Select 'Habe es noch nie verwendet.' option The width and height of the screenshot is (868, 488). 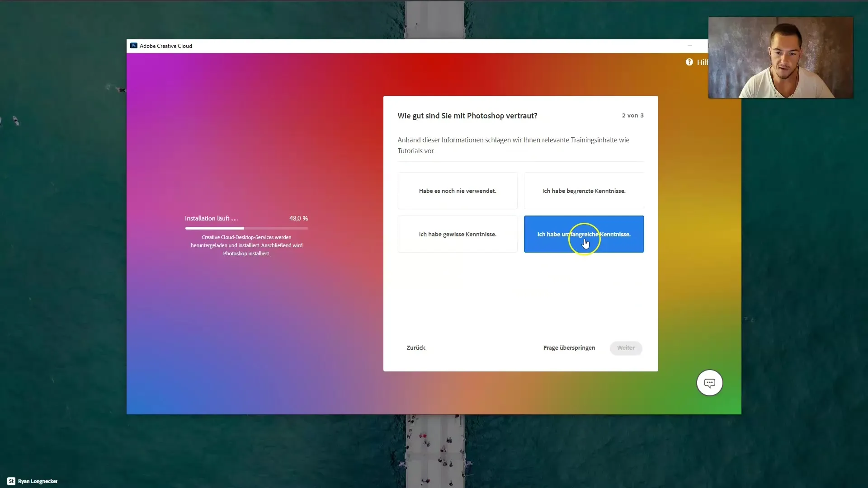(x=458, y=191)
